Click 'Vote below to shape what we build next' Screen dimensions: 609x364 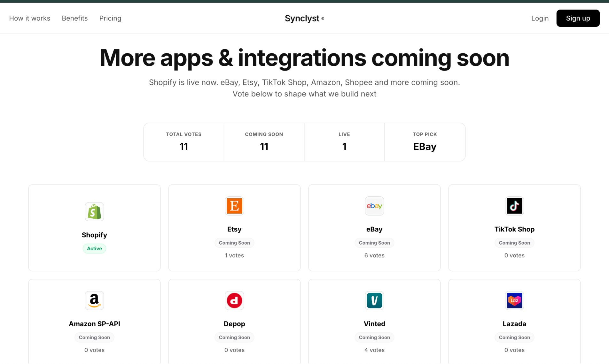(304, 94)
